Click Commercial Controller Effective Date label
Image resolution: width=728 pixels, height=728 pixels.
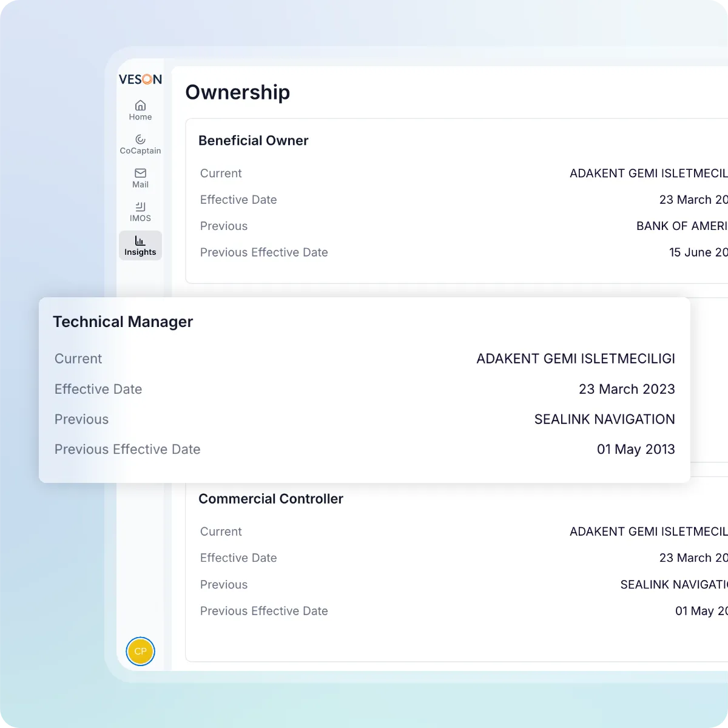coord(238,558)
